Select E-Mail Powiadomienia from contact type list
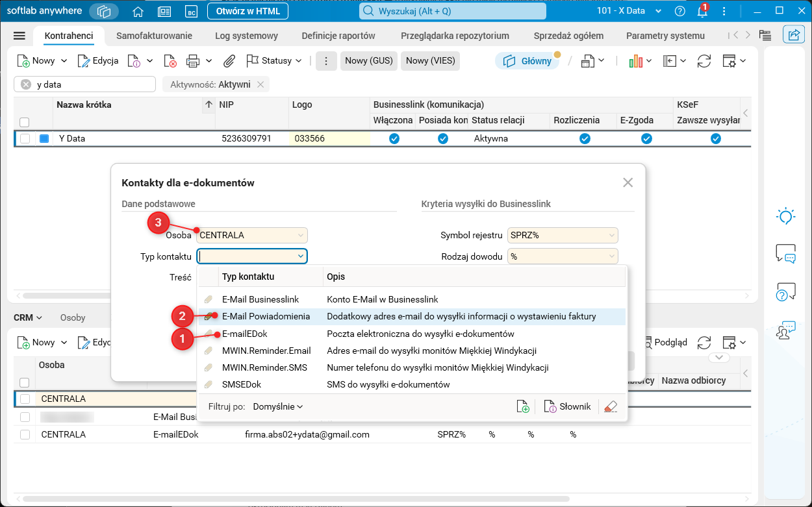This screenshot has width=812, height=507. pos(411,317)
